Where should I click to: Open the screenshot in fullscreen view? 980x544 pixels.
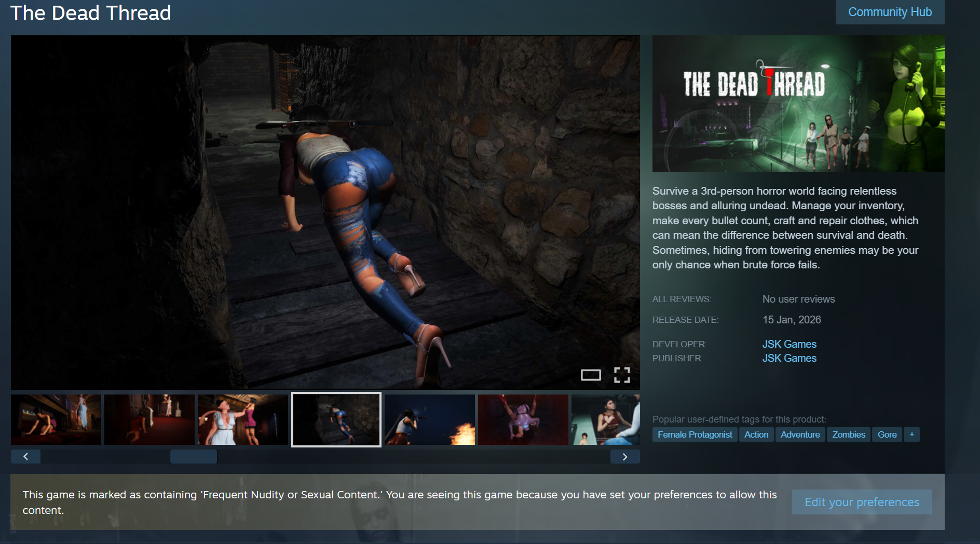pos(622,375)
